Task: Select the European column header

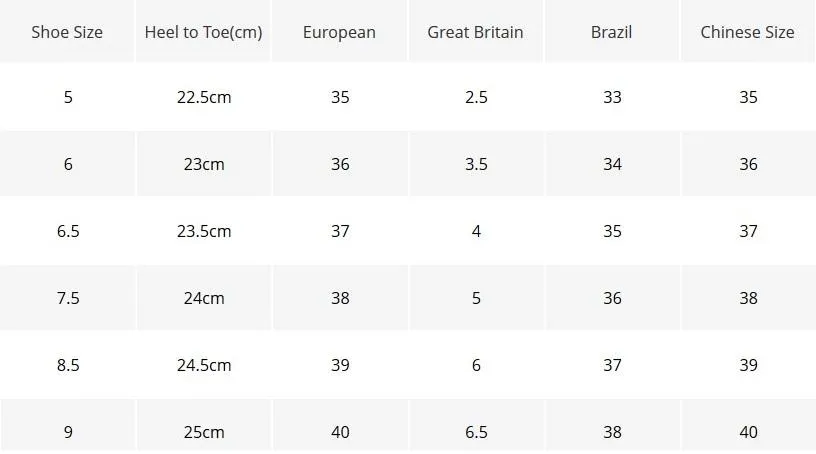Action: [339, 31]
